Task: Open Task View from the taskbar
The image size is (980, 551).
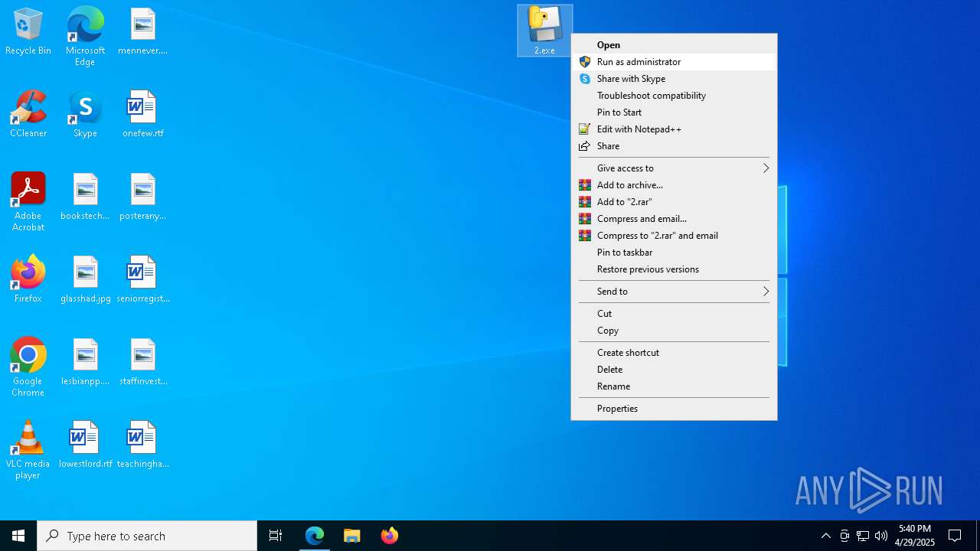Action: pos(276,536)
